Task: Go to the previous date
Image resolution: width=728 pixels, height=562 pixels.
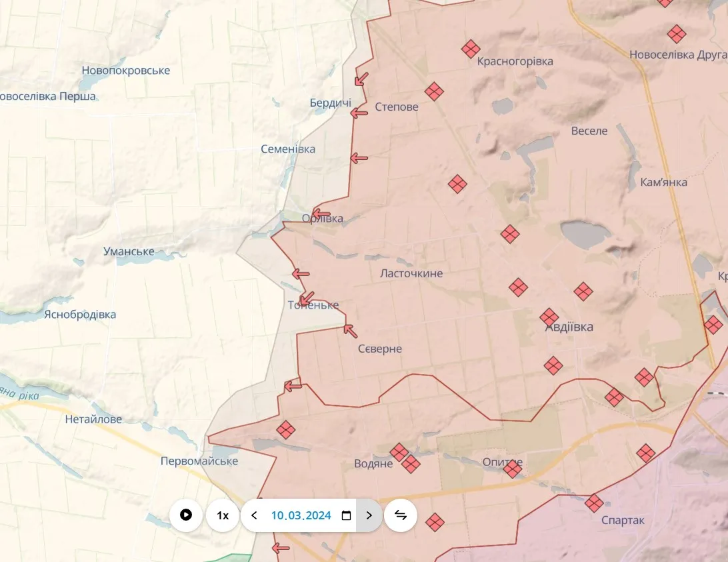Action: point(254,515)
